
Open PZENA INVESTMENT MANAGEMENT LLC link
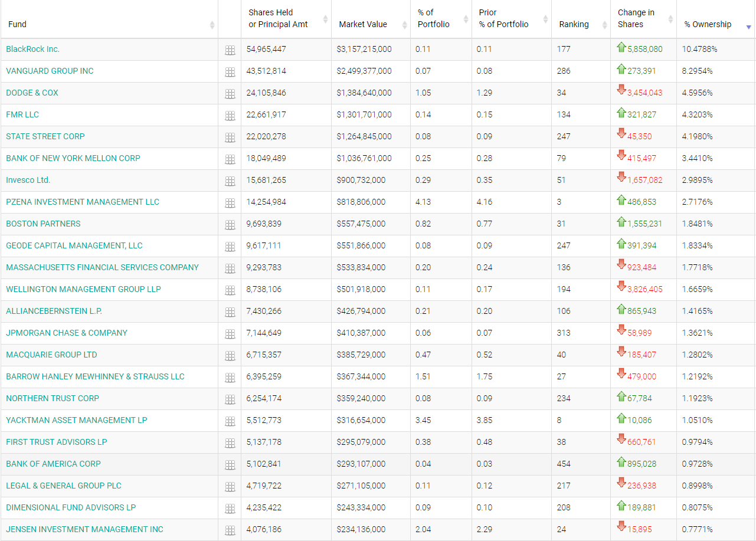point(83,202)
